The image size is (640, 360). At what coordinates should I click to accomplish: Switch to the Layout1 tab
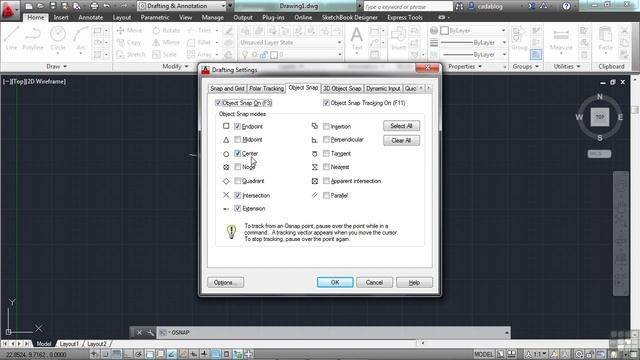[x=69, y=344]
